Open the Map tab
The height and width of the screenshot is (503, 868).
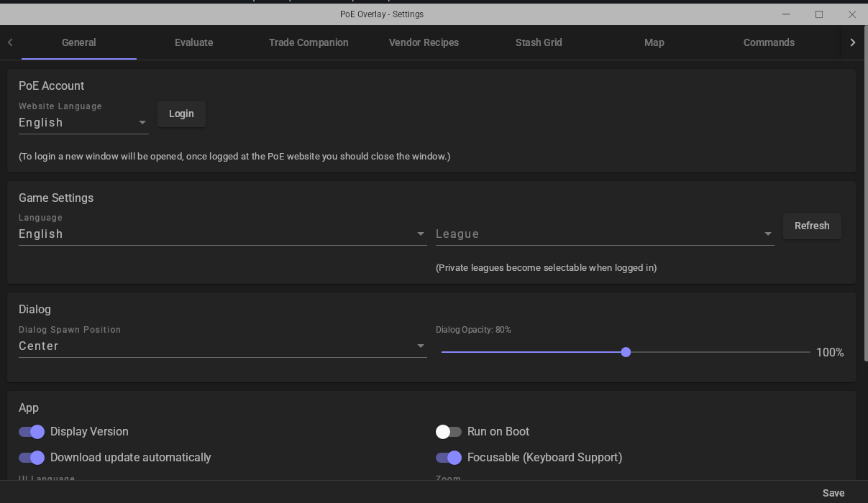click(x=654, y=42)
